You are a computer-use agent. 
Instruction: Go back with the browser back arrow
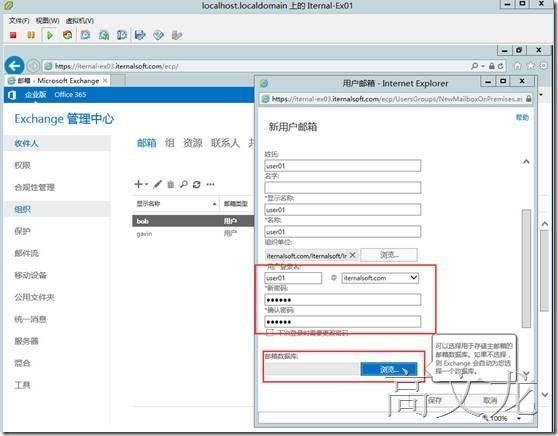[14, 66]
